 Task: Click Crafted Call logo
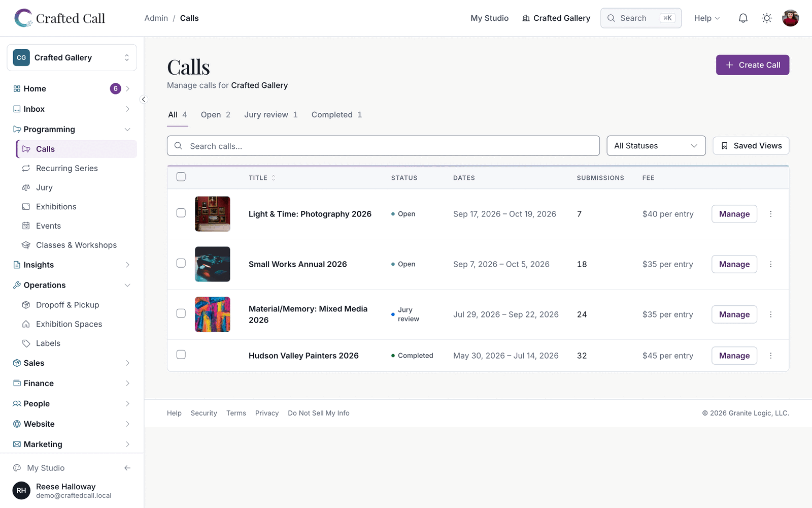(x=59, y=18)
